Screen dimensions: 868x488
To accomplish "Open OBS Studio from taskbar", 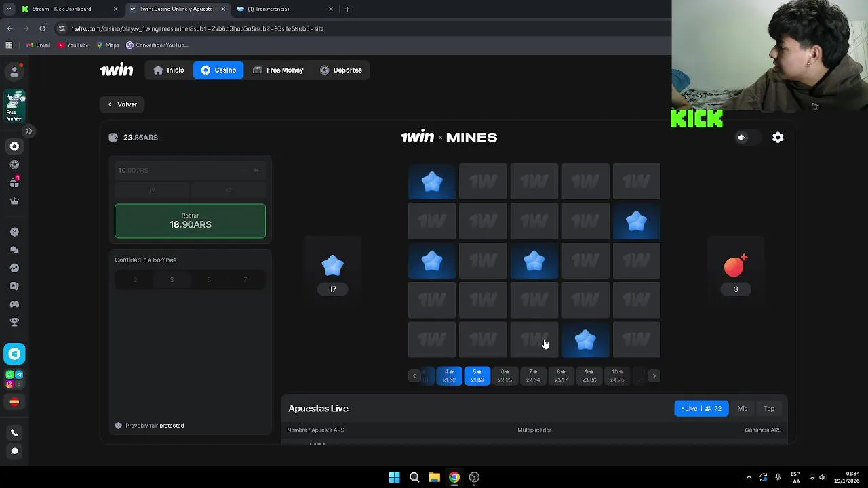I will tap(474, 477).
